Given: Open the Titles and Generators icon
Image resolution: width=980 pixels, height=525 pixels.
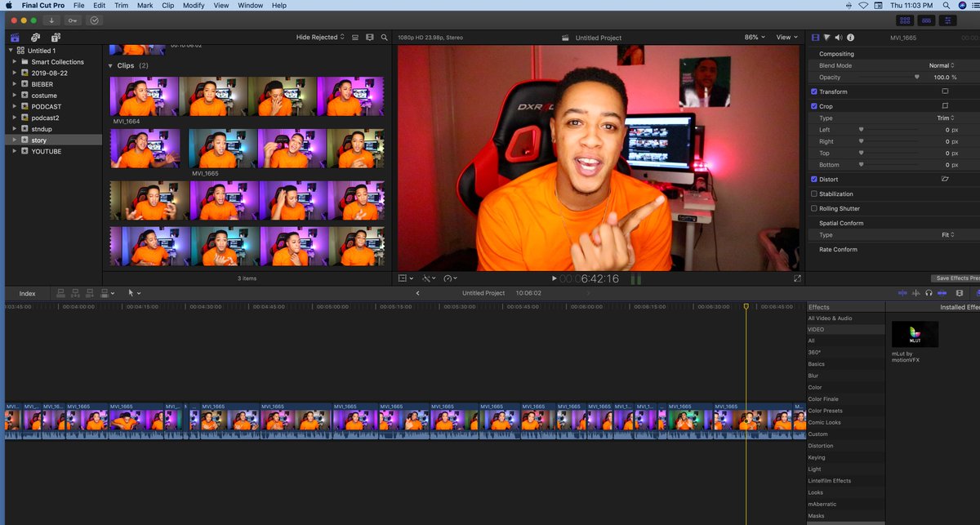Looking at the screenshot, I should [56, 37].
